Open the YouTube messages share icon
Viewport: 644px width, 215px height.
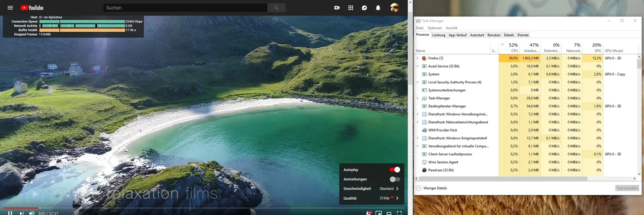click(365, 8)
